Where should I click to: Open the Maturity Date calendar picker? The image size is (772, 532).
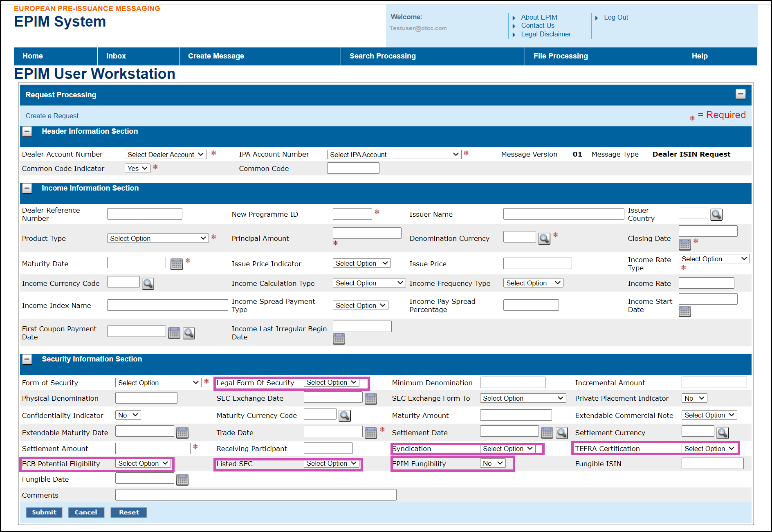[x=176, y=264]
